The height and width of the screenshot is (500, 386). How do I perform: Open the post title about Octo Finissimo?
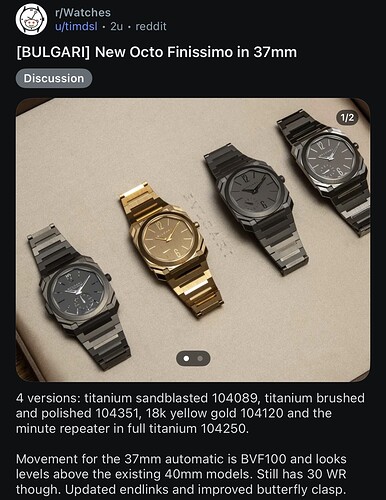[x=156, y=52]
